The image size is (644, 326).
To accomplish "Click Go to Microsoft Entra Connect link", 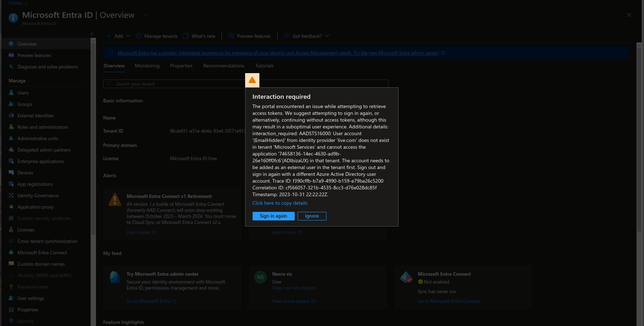I will pos(449,301).
